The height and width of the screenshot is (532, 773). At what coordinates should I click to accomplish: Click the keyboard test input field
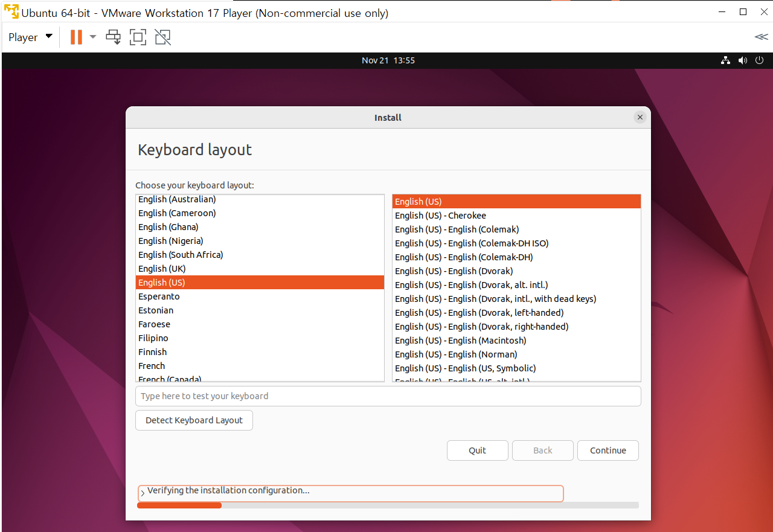[x=388, y=396]
